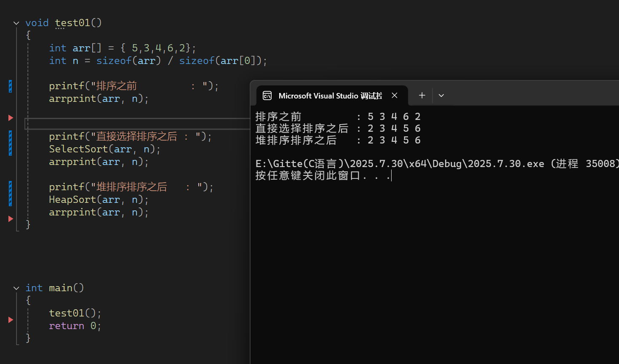The height and width of the screenshot is (364, 619).
Task: Click the HeapSort(arr, n); line
Action: (99, 199)
